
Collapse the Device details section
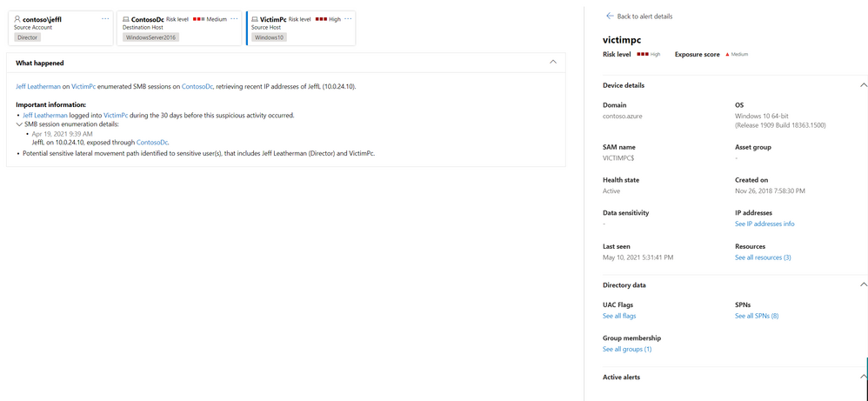pos(863,85)
